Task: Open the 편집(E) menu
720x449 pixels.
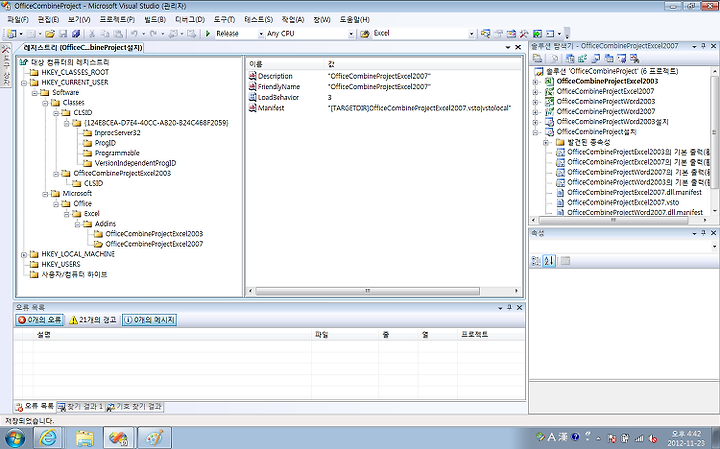Action: 48,19
